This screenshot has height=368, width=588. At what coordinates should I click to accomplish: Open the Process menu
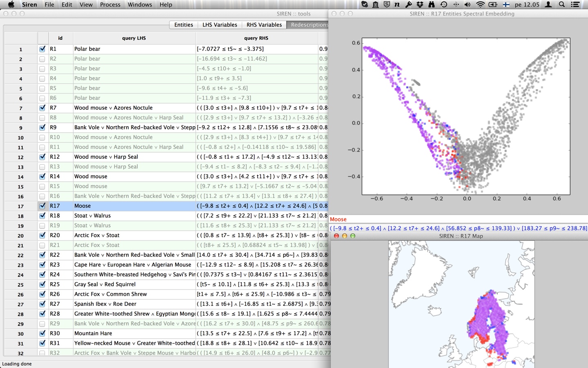(x=110, y=4)
